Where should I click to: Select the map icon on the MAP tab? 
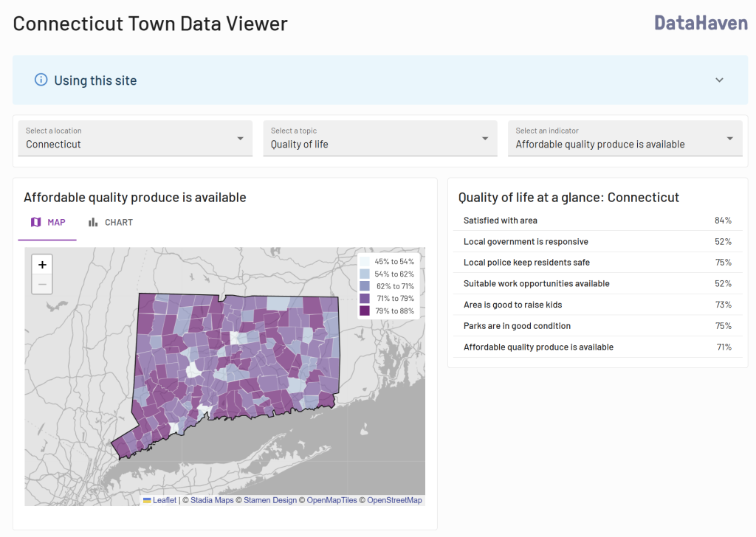pyautogui.click(x=35, y=221)
